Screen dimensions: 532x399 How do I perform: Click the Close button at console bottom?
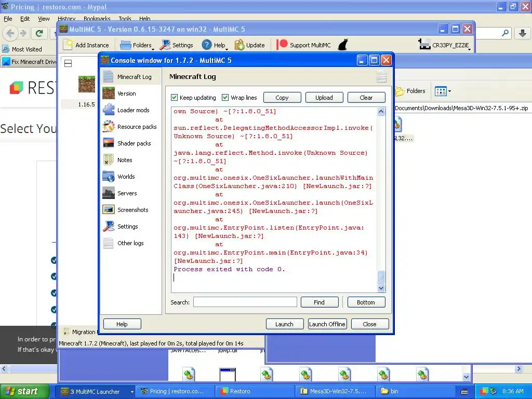[x=370, y=324]
